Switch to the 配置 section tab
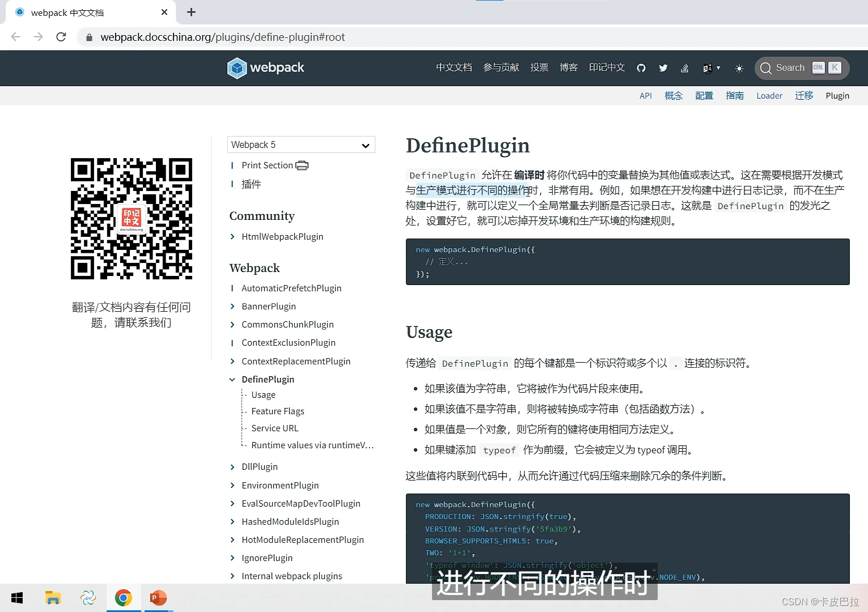This screenshot has height=612, width=868. point(704,96)
